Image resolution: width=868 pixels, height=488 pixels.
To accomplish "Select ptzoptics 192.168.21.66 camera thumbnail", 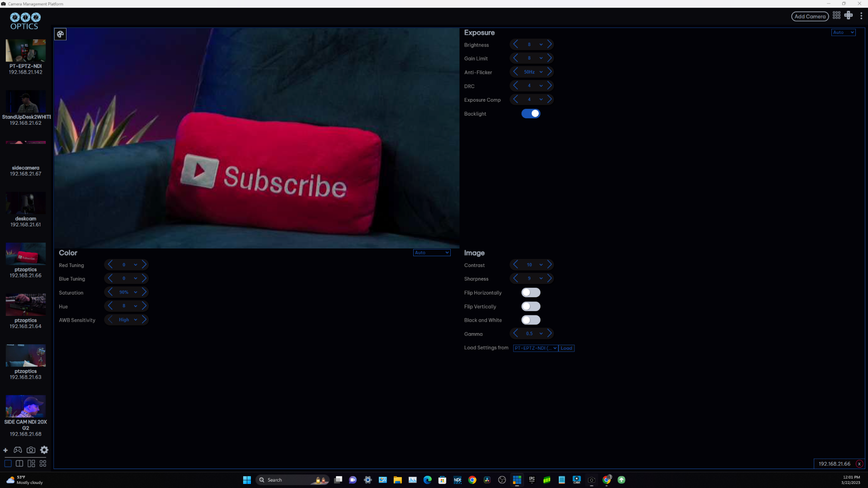I will point(26,254).
